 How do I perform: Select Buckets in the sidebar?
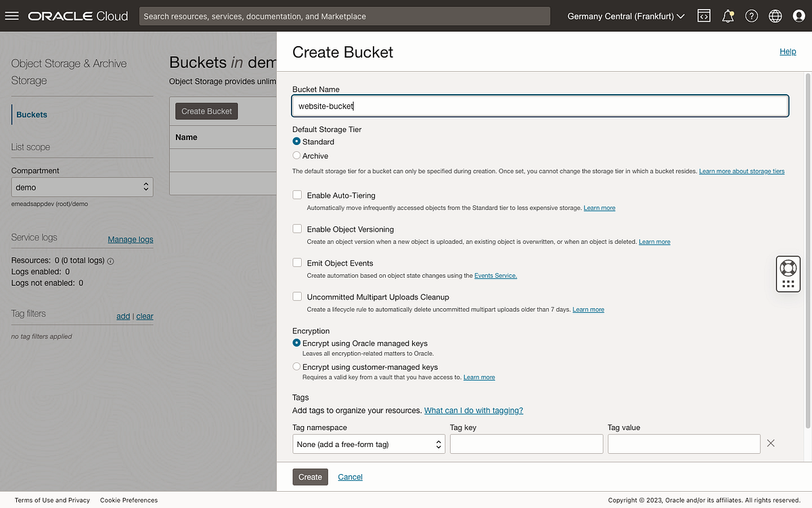[x=31, y=114]
